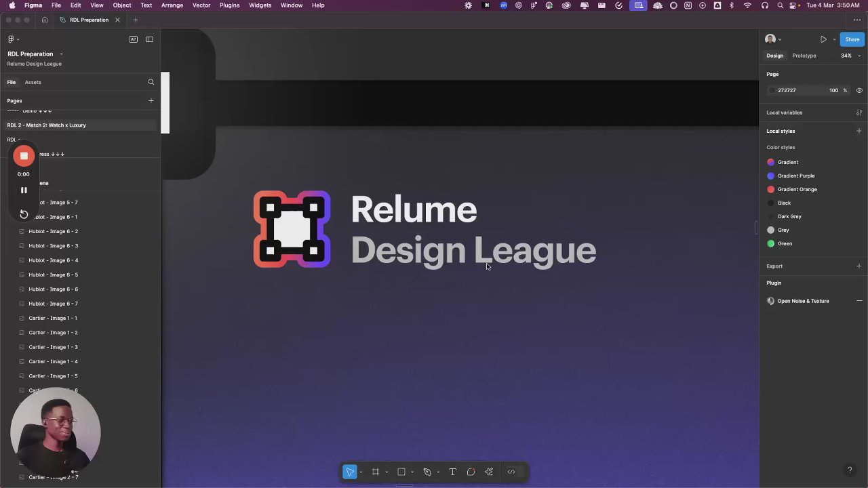Screen dimensions: 868x488
Task: Click the Present play button
Action: coord(823,39)
